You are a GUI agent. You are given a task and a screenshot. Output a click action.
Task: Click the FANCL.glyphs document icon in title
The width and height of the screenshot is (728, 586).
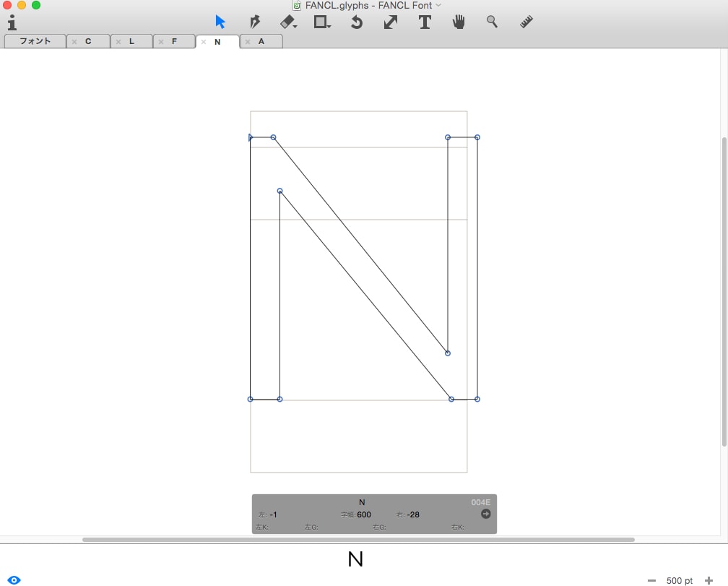tap(297, 5)
